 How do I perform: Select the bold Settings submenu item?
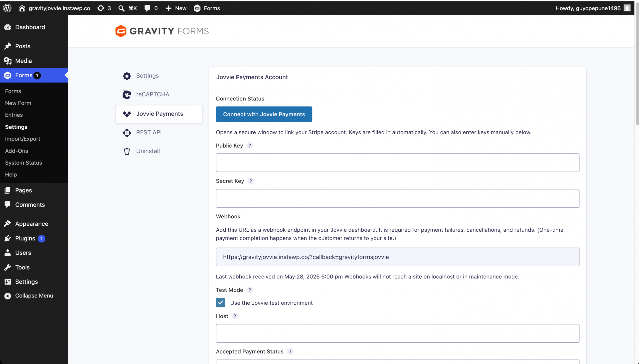pos(16,127)
